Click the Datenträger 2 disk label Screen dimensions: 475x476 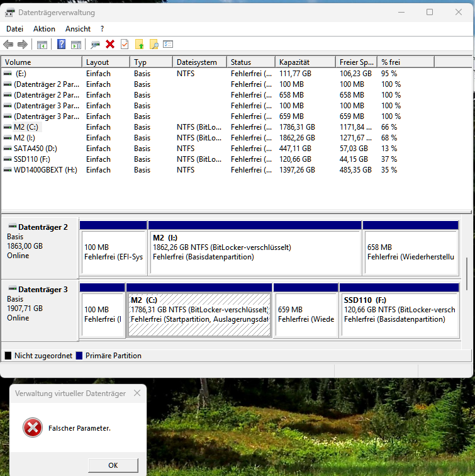pyautogui.click(x=43, y=227)
